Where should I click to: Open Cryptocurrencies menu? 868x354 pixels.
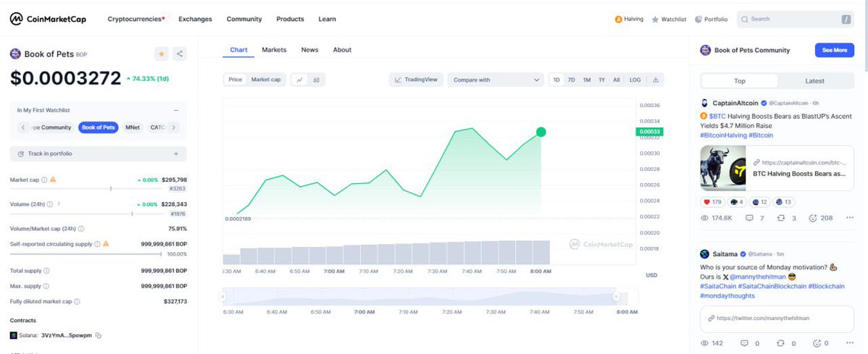pos(136,20)
